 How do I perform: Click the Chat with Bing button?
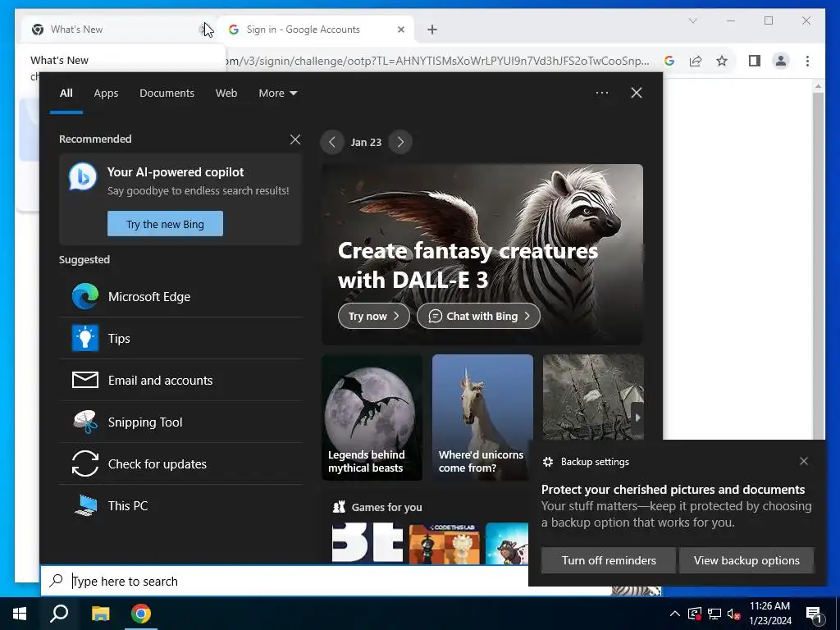[478, 316]
